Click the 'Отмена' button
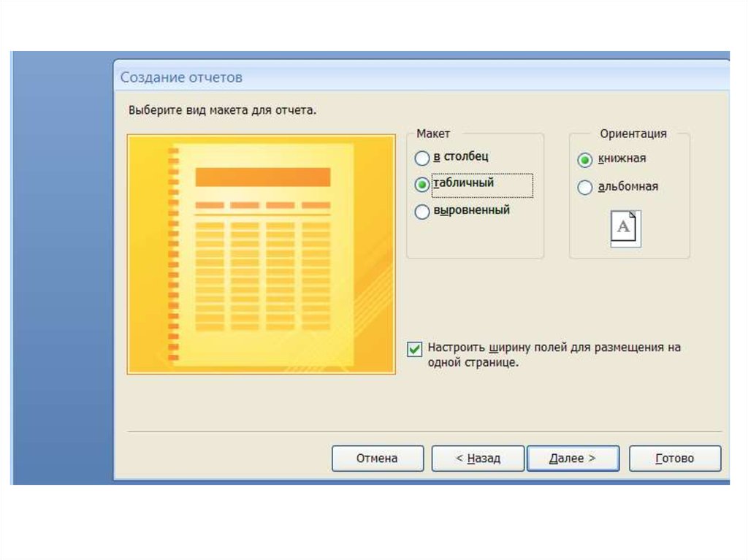Screen dimensions: 748x560 click(377, 459)
